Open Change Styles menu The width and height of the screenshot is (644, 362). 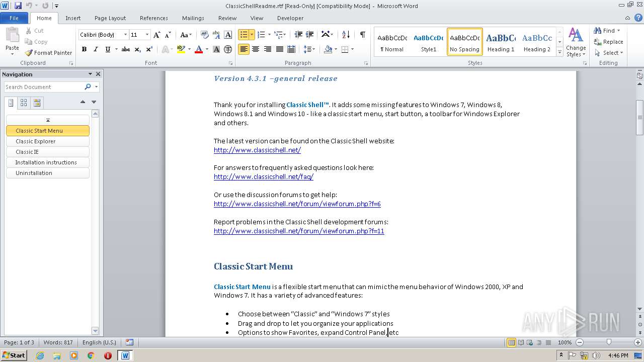576,43
